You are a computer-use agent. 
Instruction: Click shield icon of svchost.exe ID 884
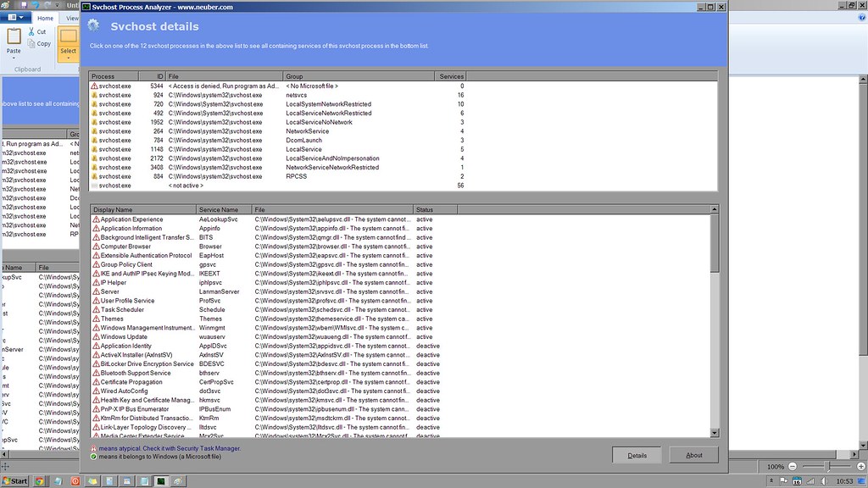pyautogui.click(x=94, y=176)
